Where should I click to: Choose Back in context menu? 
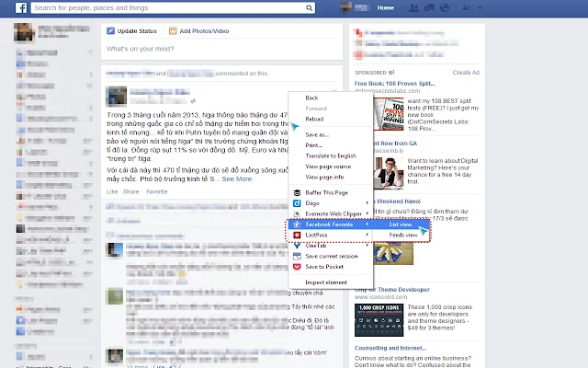(311, 98)
